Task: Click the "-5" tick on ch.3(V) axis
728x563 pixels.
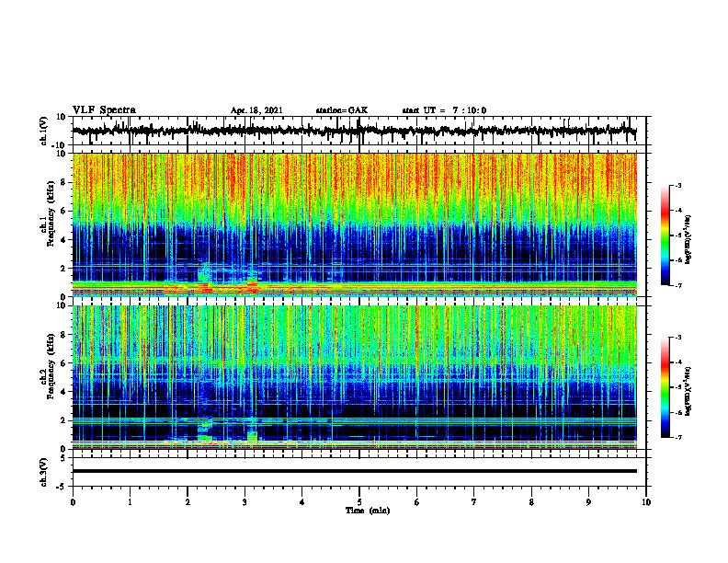Action: pos(62,487)
